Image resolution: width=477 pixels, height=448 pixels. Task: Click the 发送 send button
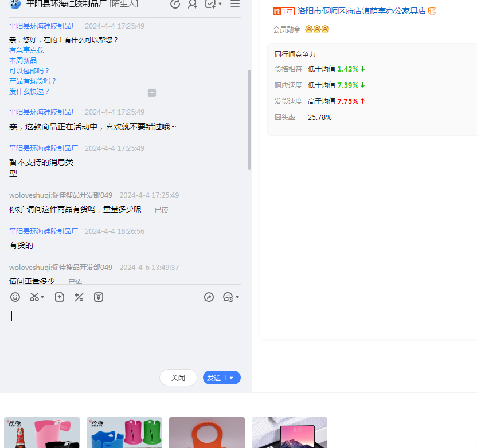point(214,378)
